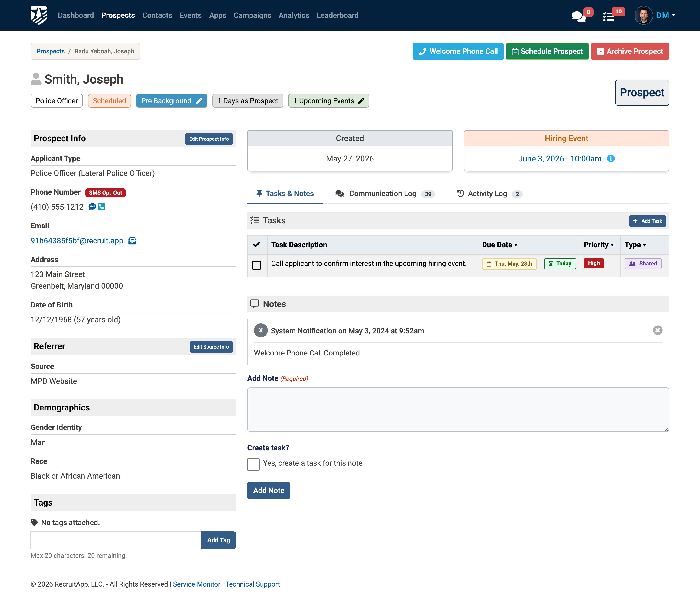Image resolution: width=700 pixels, height=597 pixels.
Task: Open the Apps nav item
Action: 217,15
